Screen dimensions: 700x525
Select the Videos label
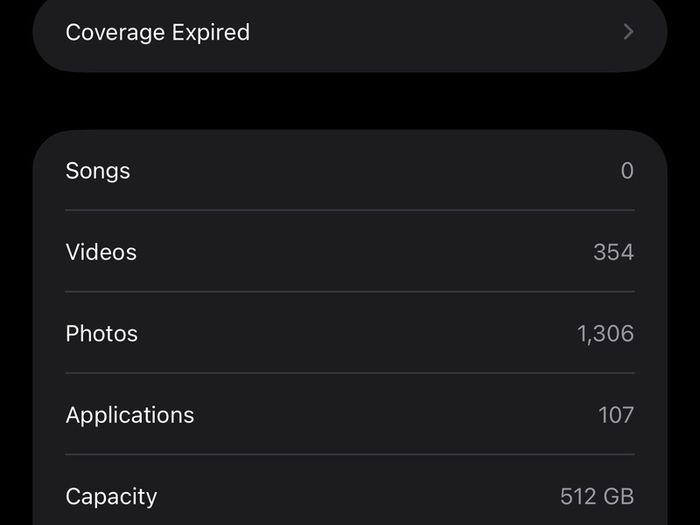click(101, 252)
